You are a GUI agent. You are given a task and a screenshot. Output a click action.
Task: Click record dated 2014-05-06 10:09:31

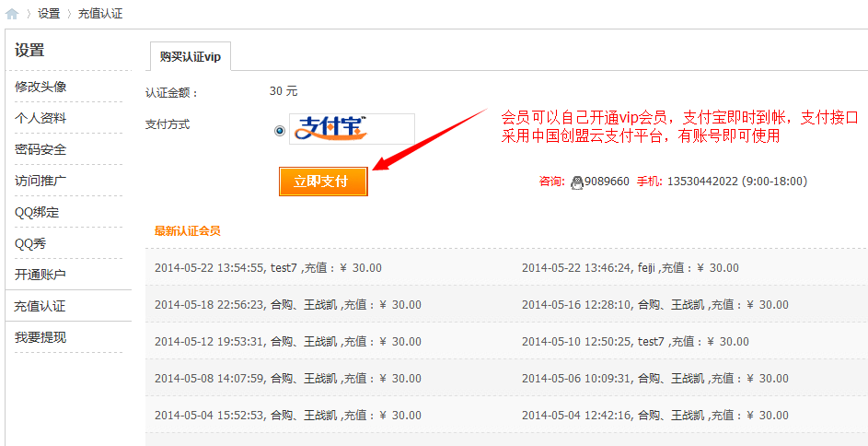click(654, 379)
